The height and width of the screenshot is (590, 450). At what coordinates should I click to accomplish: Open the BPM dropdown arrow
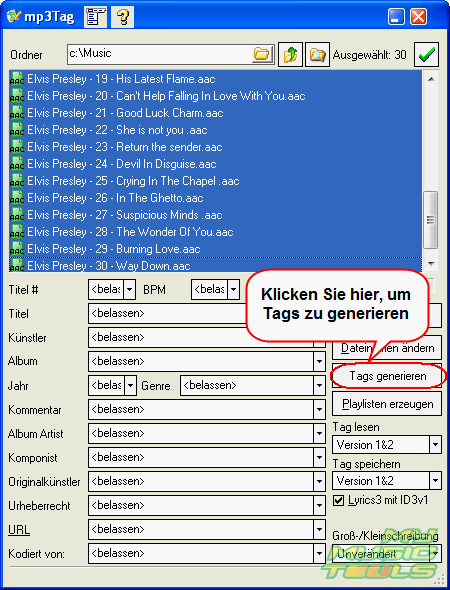(x=234, y=289)
